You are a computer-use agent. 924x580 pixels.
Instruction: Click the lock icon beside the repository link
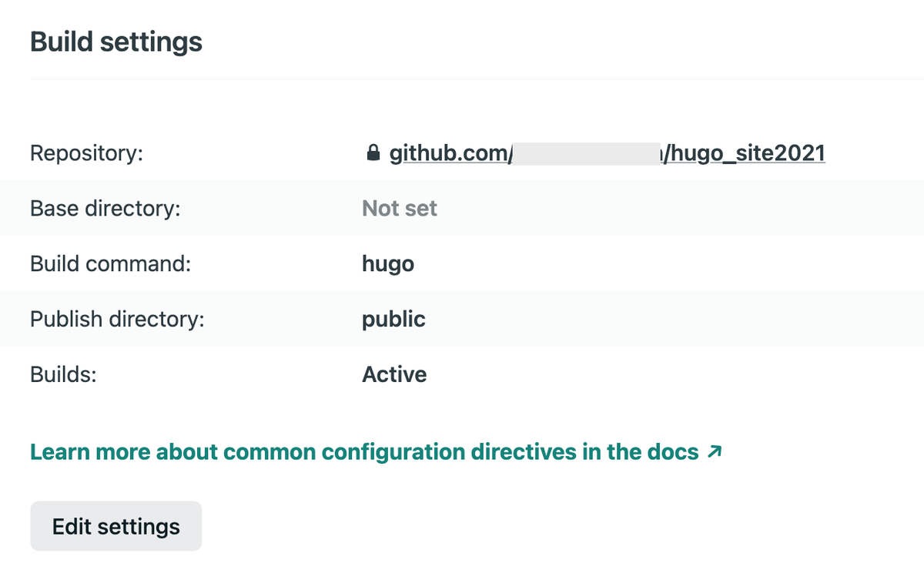pos(373,153)
